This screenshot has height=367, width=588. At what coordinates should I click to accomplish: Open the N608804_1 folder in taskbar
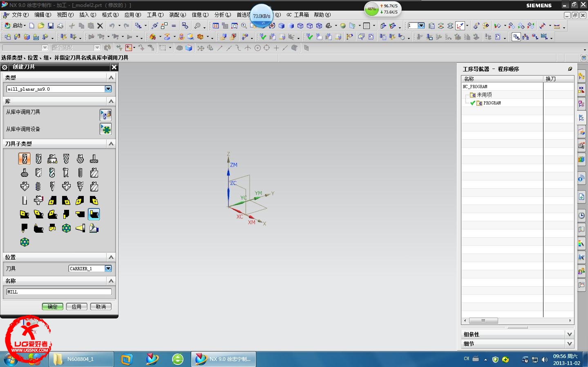(x=81, y=359)
